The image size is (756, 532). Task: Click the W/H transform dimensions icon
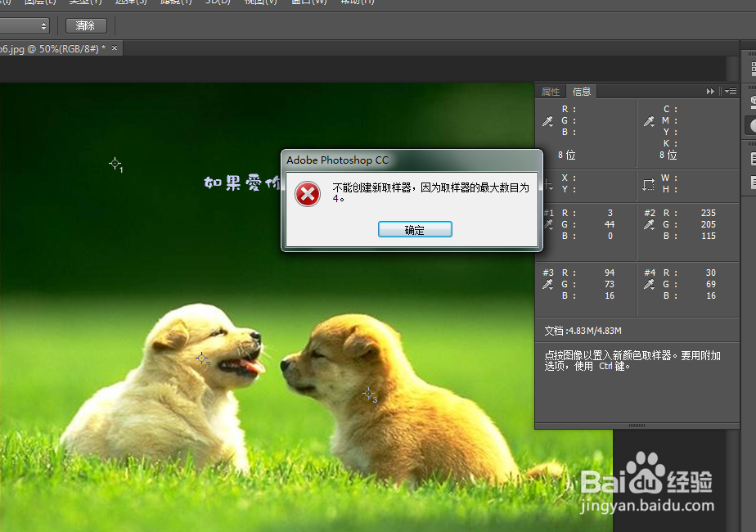649,184
